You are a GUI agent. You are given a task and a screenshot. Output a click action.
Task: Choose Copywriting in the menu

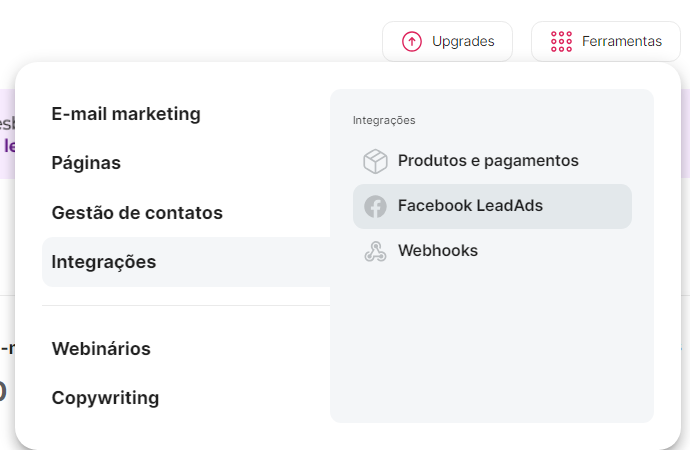click(x=105, y=398)
